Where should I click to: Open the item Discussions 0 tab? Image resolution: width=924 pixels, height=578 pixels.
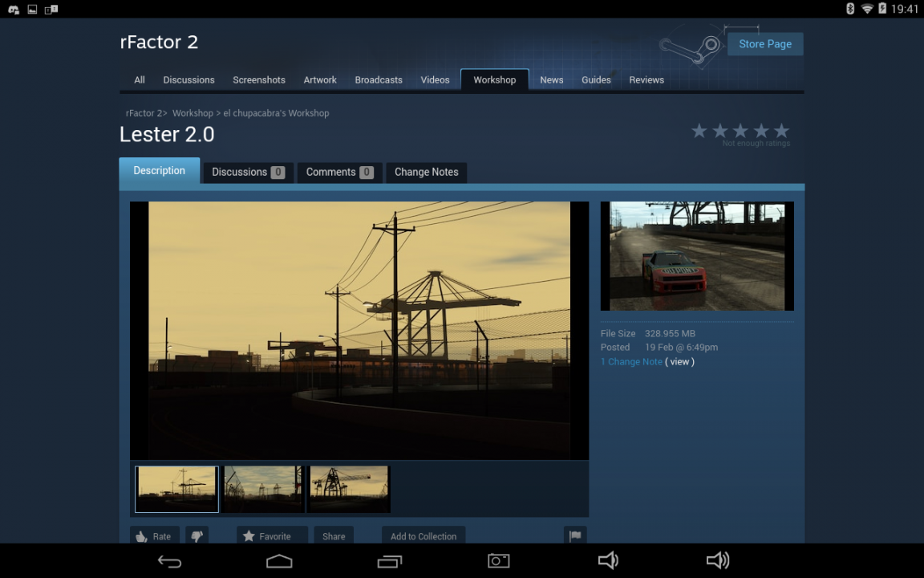[x=248, y=173]
